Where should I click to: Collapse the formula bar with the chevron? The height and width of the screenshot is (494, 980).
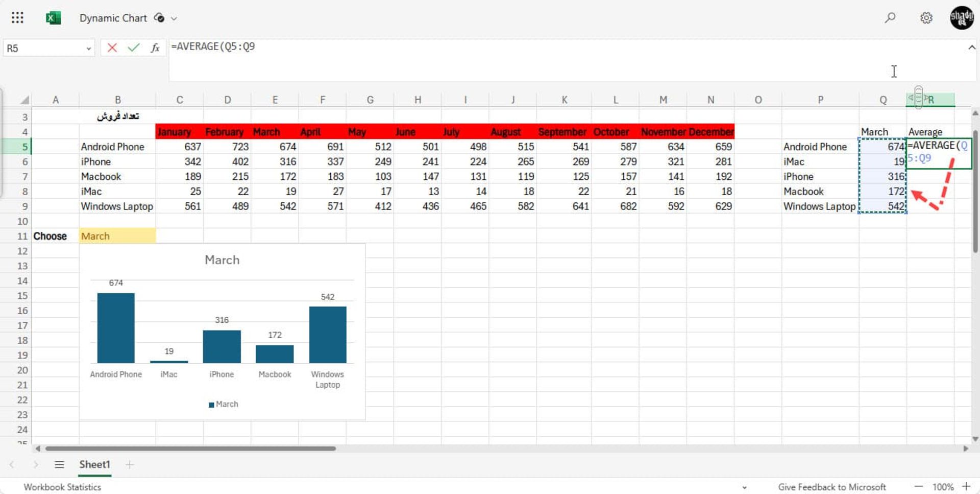click(x=971, y=48)
